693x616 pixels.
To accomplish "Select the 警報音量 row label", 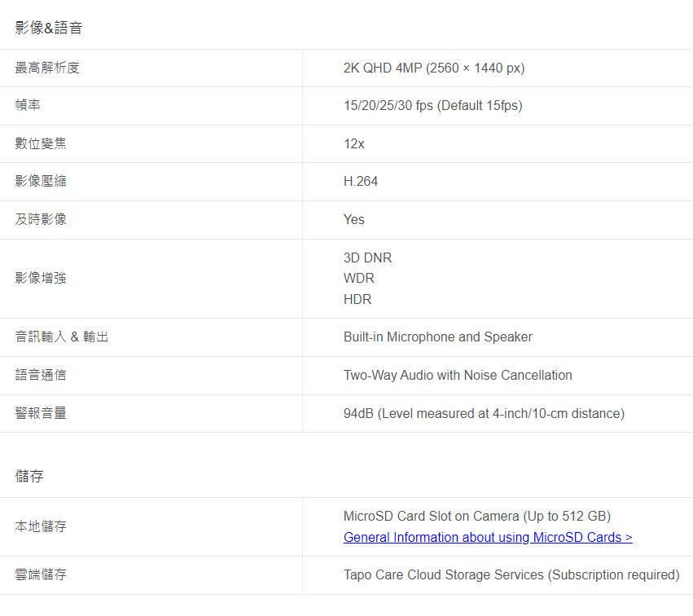I will (41, 413).
